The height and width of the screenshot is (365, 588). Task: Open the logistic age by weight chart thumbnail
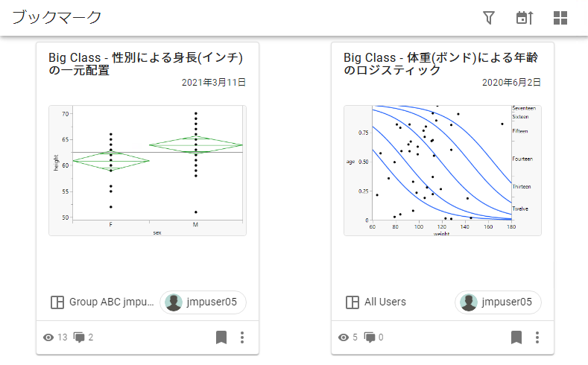tap(442, 171)
